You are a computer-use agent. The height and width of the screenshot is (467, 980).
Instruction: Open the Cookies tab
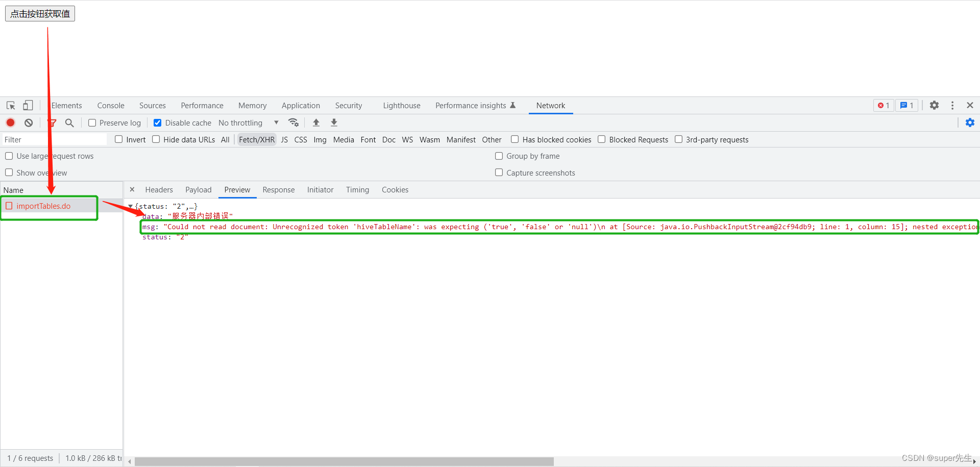[x=395, y=189]
